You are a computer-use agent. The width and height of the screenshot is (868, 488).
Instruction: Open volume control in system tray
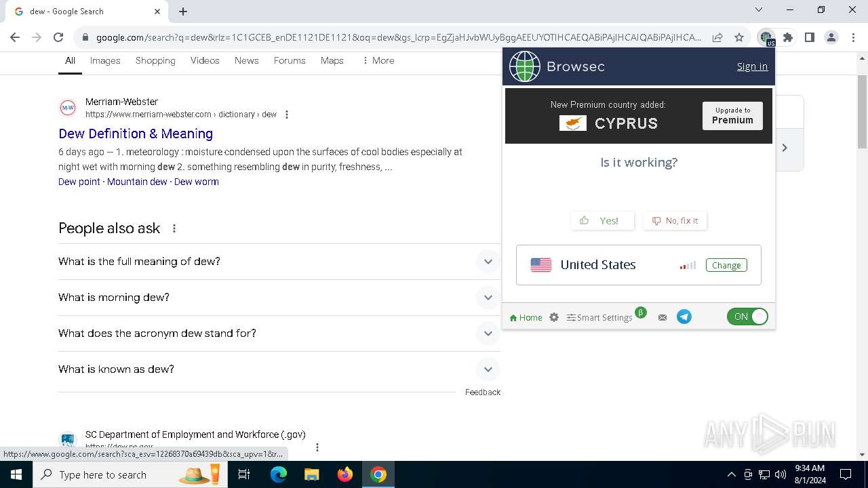781,474
